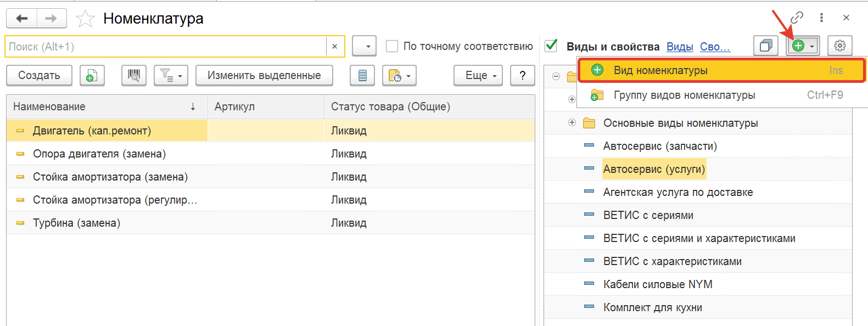Viewport: 868px width, 326px height.
Task: Open the search history dropdown
Action: 365,47
